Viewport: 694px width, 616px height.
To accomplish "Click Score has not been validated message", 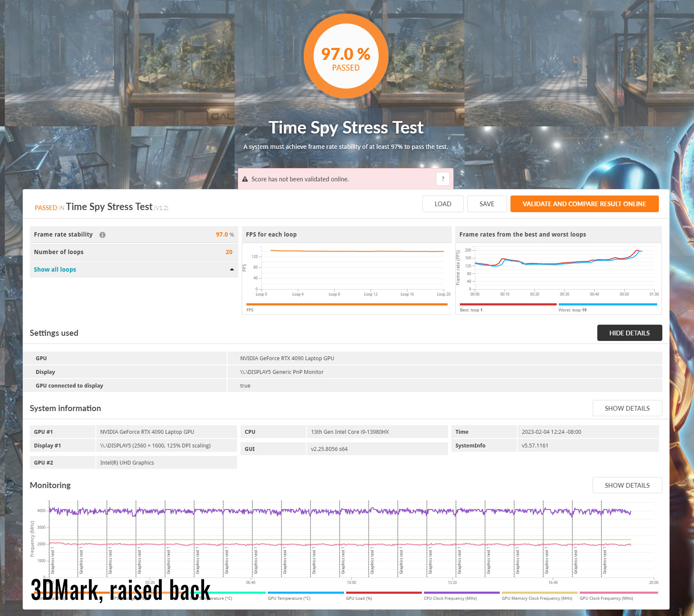I will 300,179.
